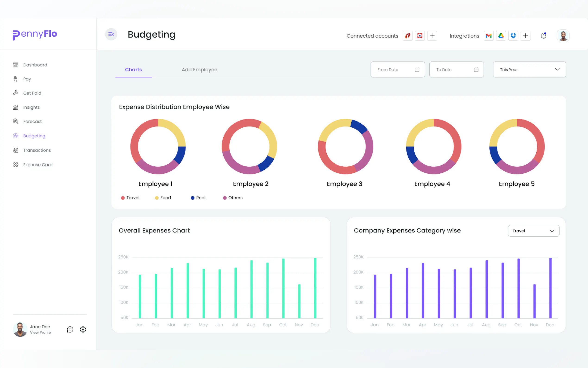This screenshot has width=588, height=368.
Task: Open the chat message icon
Action: [x=70, y=329]
